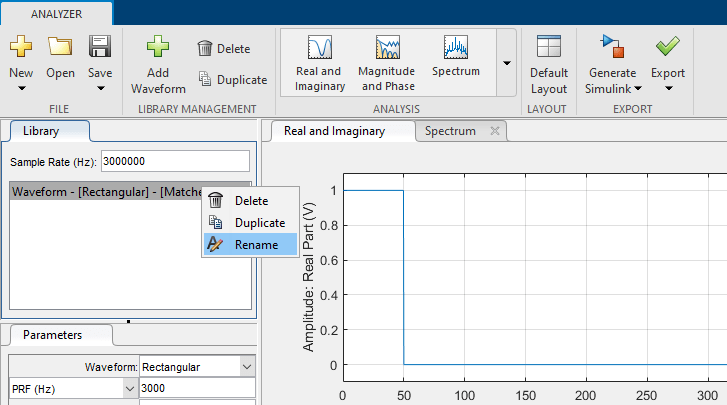Click the toolbar Delete trash icon
Image resolution: width=727 pixels, height=405 pixels.
pyautogui.click(x=204, y=48)
